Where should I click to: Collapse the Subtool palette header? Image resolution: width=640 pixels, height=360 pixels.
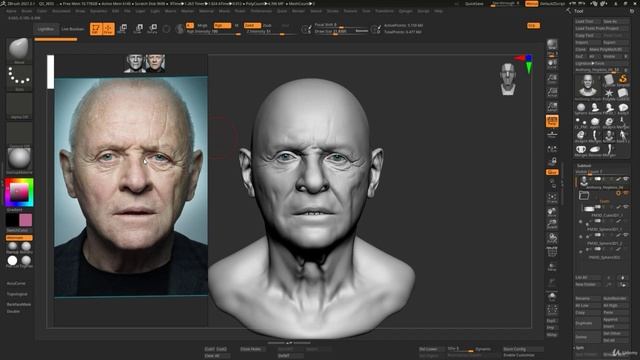point(584,166)
